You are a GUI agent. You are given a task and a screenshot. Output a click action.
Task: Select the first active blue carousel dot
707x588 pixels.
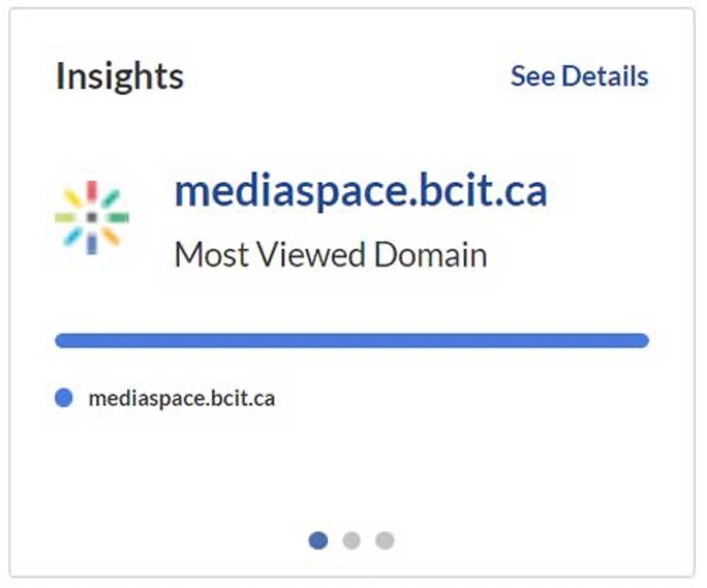coord(319,540)
